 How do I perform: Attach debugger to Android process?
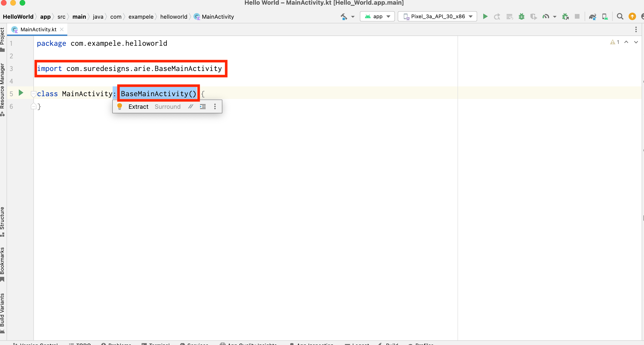[565, 17]
